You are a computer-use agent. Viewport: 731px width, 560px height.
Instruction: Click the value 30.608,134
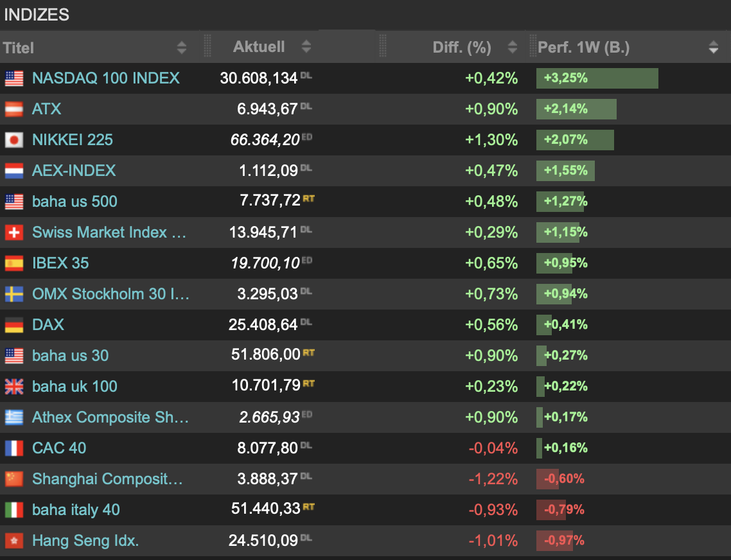(x=259, y=78)
